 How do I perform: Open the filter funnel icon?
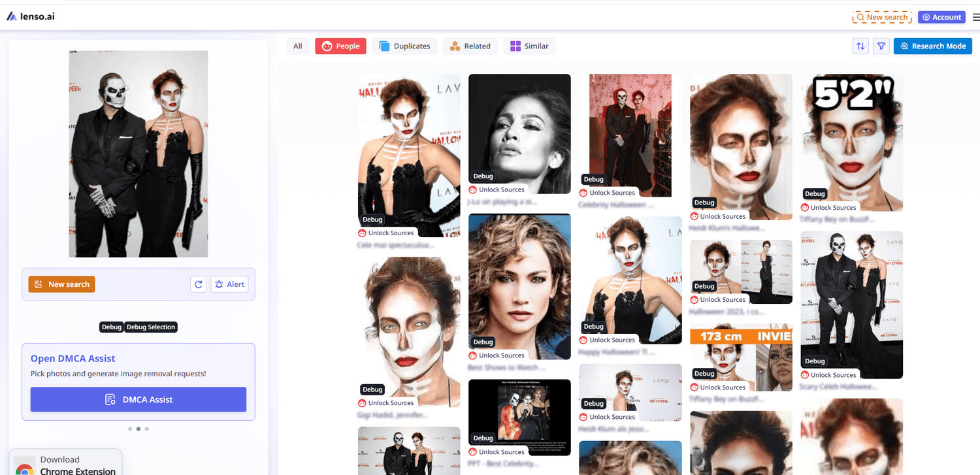coord(881,46)
